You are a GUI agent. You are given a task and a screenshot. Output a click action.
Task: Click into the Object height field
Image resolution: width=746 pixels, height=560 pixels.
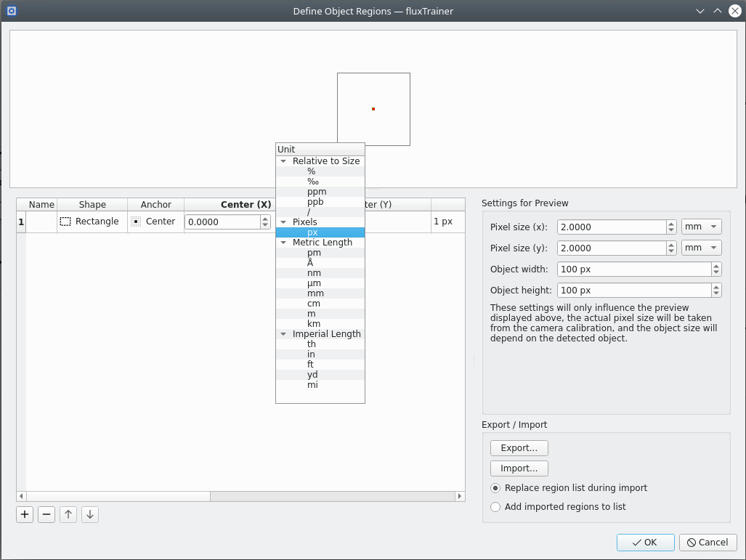tap(635, 291)
